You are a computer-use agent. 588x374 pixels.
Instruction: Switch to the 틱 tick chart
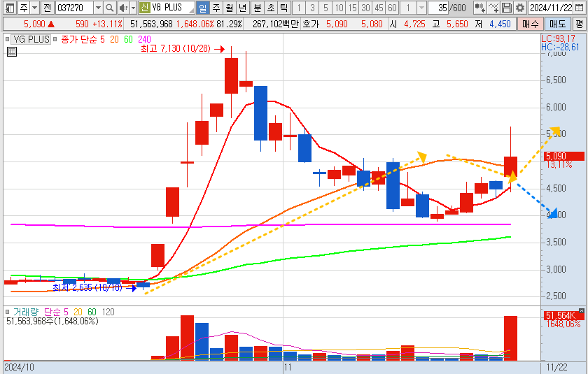[284, 8]
